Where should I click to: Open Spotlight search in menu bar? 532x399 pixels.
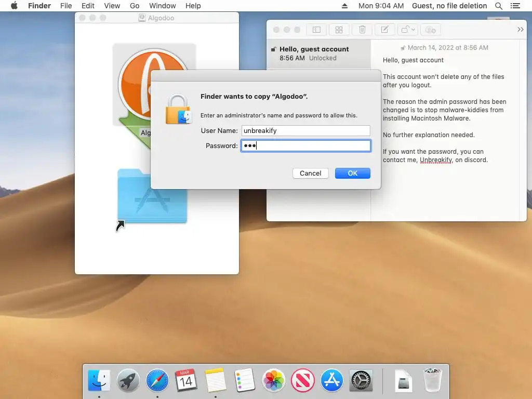coord(498,6)
